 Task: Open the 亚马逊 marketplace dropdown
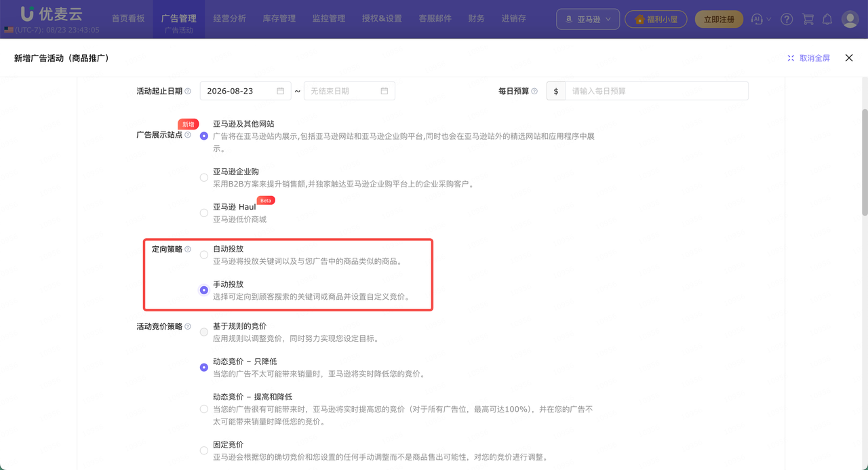588,19
